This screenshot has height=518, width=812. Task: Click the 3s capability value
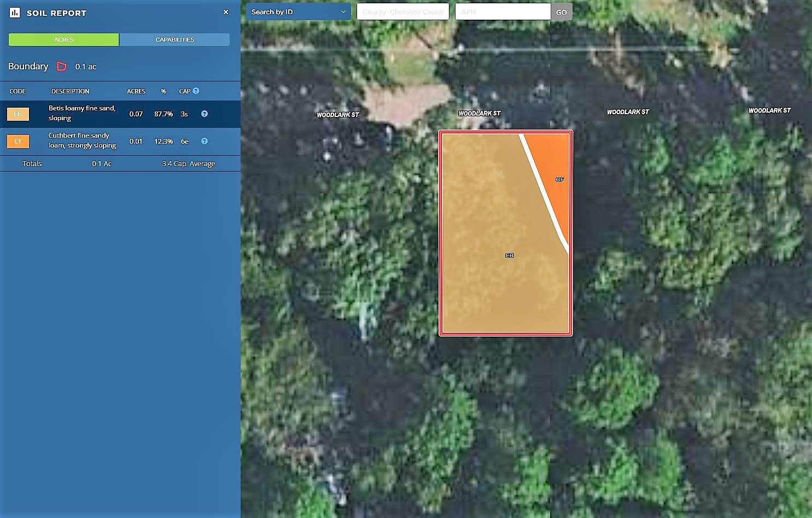[x=184, y=114]
